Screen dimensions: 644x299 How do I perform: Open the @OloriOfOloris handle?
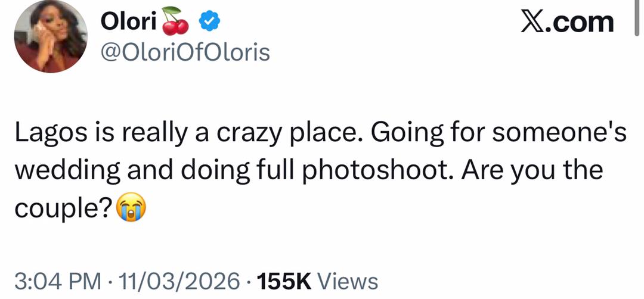click(x=187, y=52)
